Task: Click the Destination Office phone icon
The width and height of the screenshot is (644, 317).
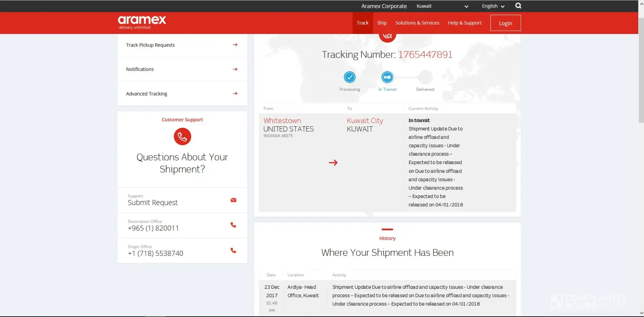Action: click(x=233, y=225)
